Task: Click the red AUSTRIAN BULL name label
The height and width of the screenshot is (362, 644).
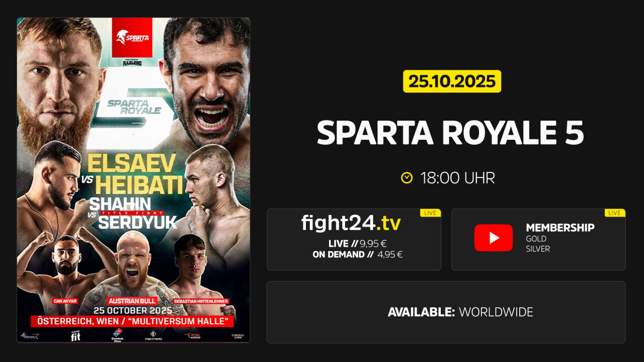Action: click(x=133, y=300)
